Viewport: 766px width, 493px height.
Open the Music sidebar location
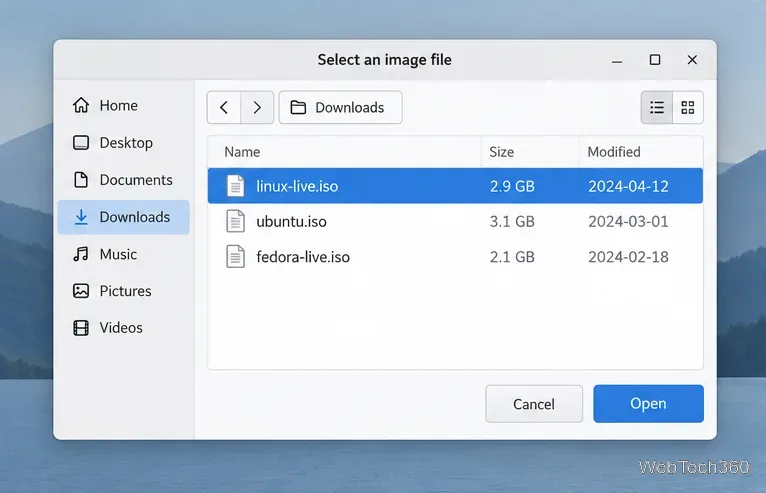coord(124,254)
